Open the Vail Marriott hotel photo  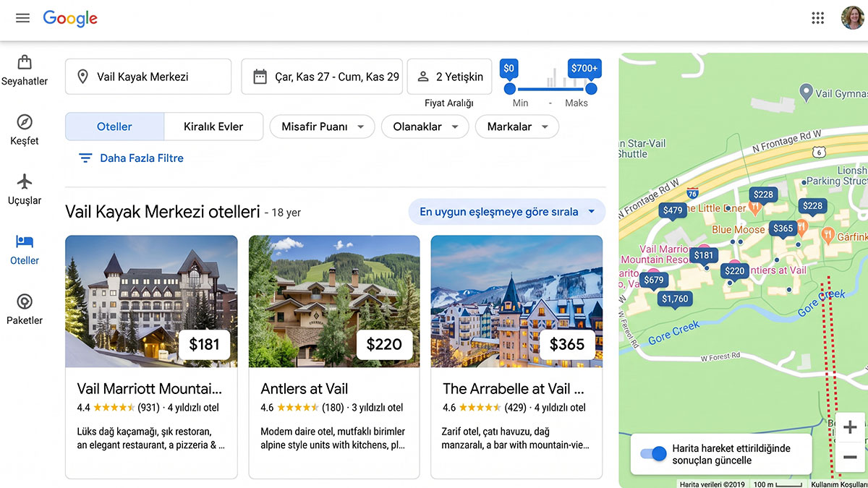coord(151,301)
